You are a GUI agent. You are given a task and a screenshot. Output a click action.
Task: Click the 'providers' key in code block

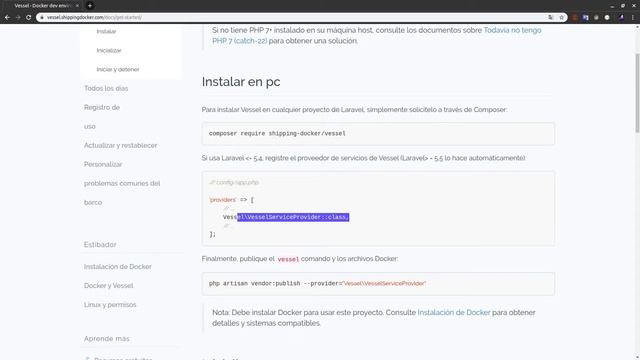tap(223, 200)
